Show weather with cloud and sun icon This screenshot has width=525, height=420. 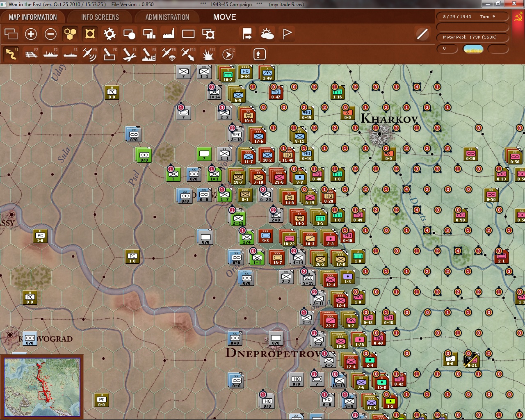pyautogui.click(x=267, y=34)
